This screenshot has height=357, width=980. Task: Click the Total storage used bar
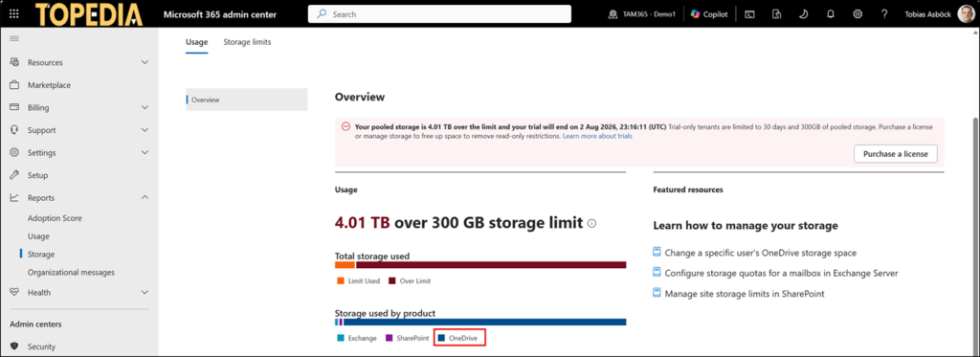tap(480, 265)
